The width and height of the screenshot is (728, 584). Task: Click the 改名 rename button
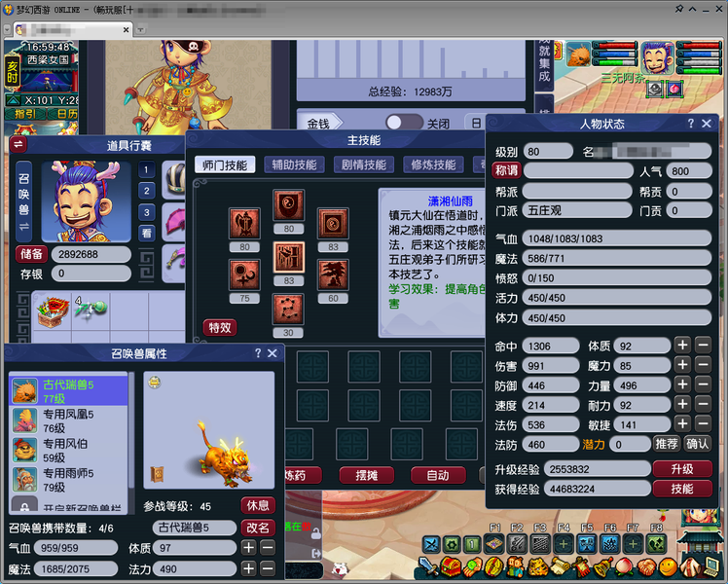pyautogui.click(x=258, y=528)
